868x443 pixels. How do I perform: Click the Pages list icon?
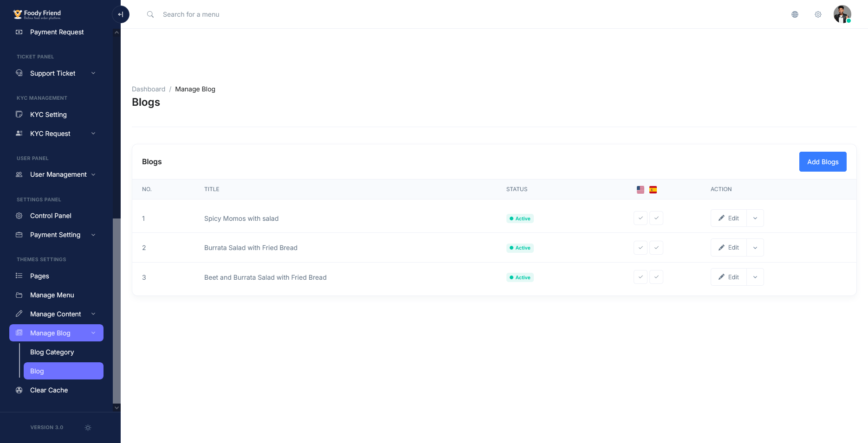(x=19, y=276)
